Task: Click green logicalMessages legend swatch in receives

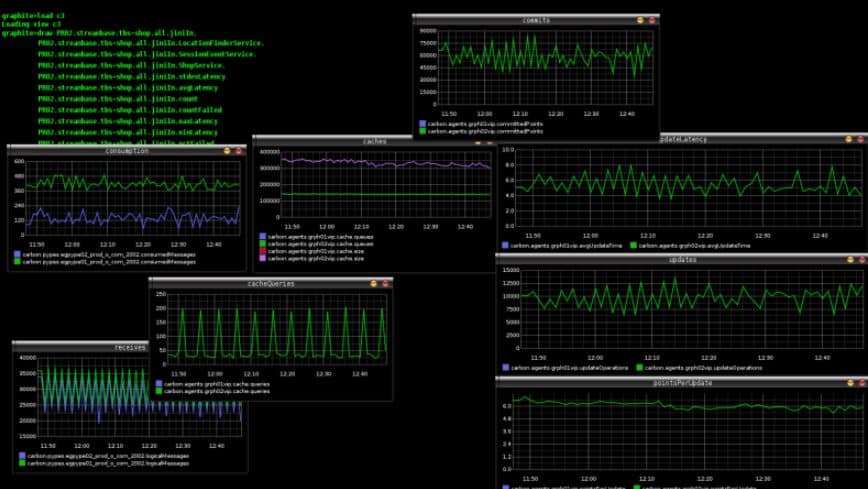Action: (22, 462)
